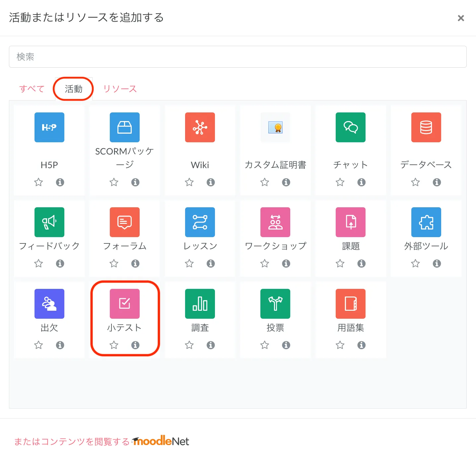The width and height of the screenshot is (476, 459).
Task: Open information about カスタム証明書
Action: [x=286, y=182]
